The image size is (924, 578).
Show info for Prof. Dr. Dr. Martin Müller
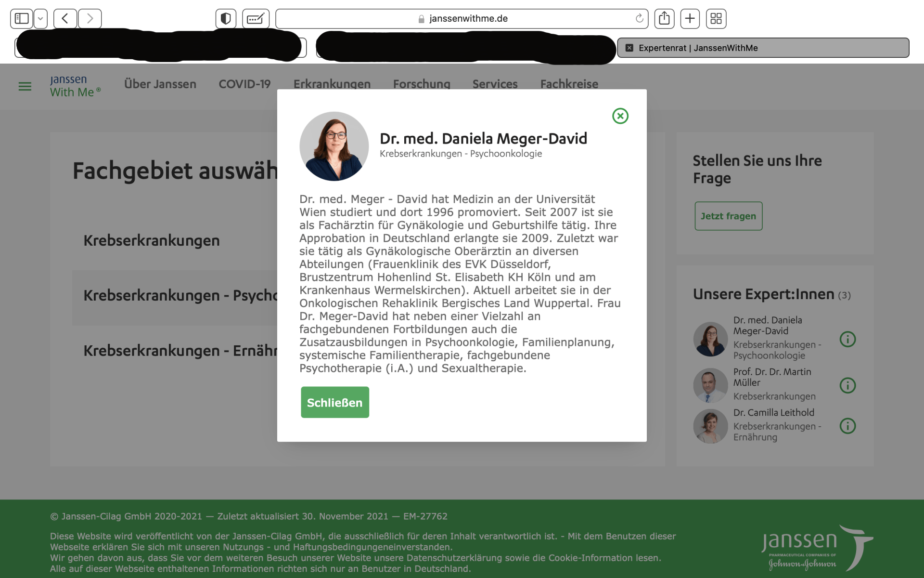pyautogui.click(x=847, y=385)
